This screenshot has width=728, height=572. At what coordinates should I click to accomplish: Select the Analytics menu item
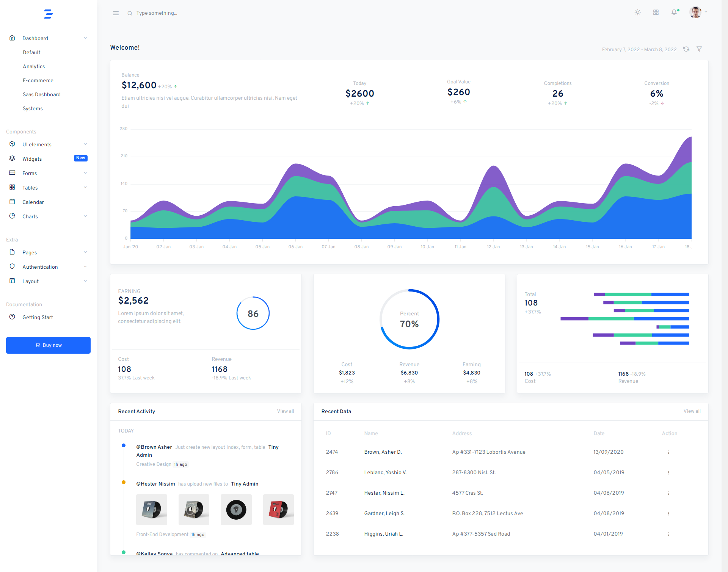pos(34,66)
